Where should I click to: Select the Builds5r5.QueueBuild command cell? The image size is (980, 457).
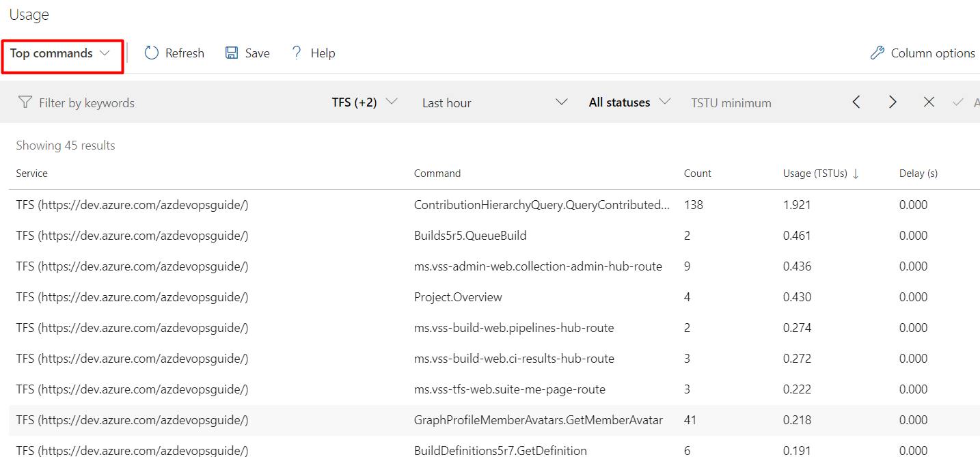pyautogui.click(x=470, y=236)
